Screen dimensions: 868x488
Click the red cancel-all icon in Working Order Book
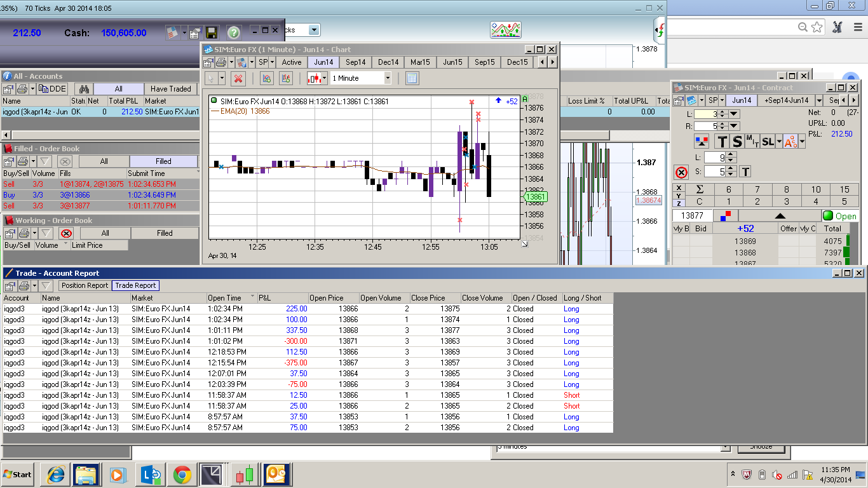65,233
